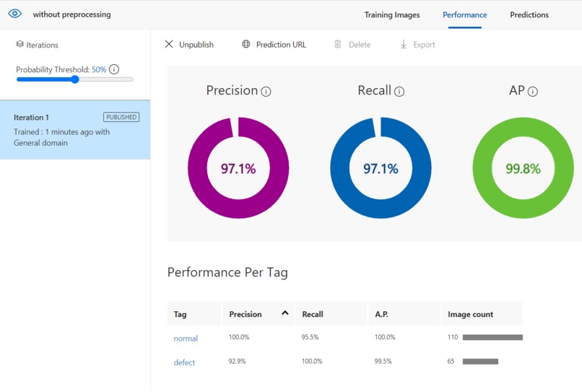Open Probability Threshold info icon

(114, 69)
